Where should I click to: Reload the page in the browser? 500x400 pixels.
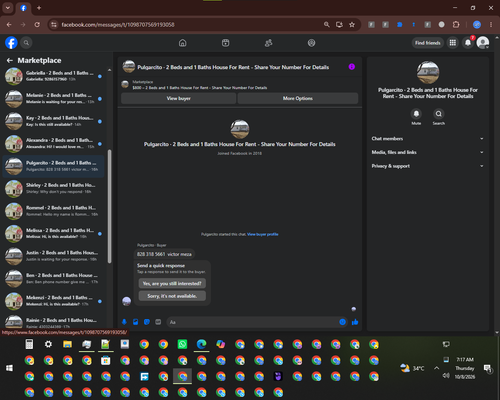pos(37,25)
